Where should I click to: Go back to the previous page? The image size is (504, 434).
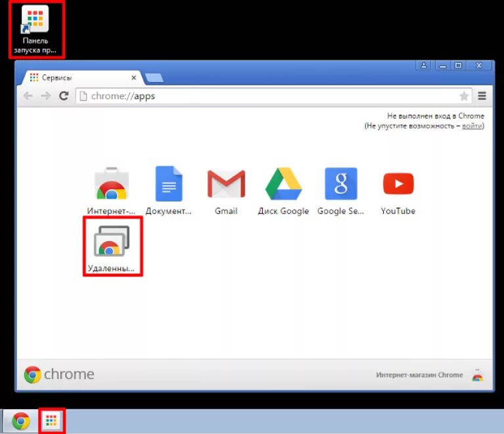click(x=28, y=96)
